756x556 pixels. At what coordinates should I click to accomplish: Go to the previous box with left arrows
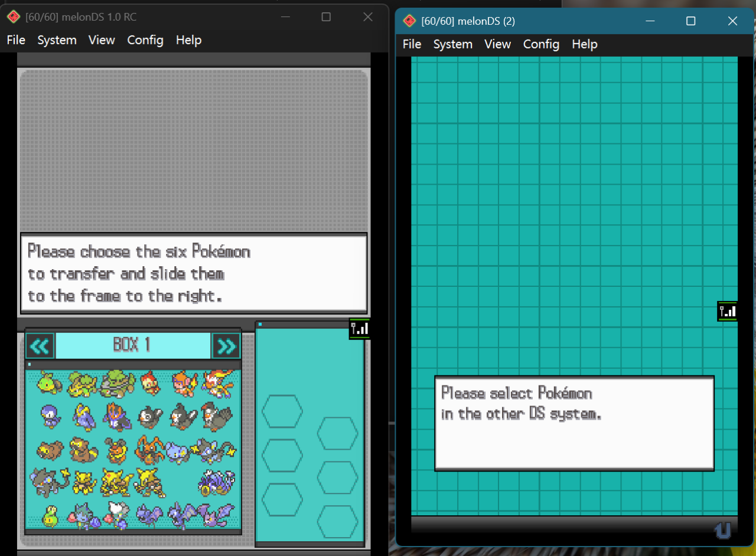[x=40, y=346]
